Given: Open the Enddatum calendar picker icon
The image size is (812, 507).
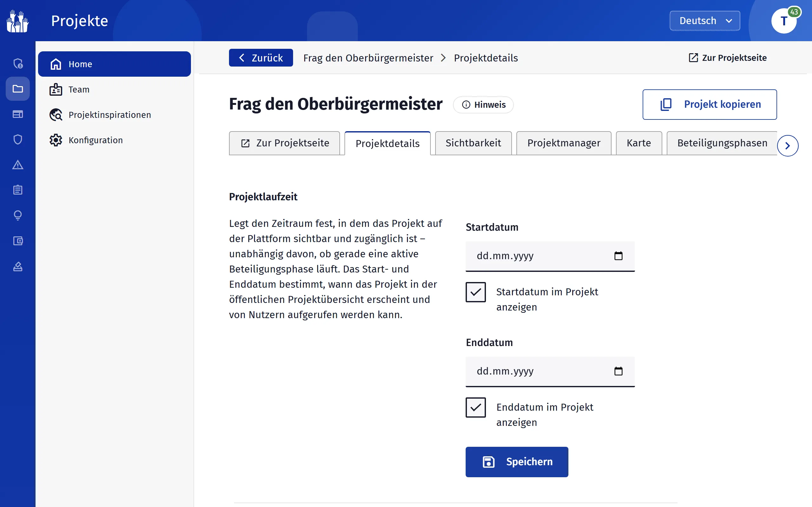Looking at the screenshot, I should click(618, 371).
